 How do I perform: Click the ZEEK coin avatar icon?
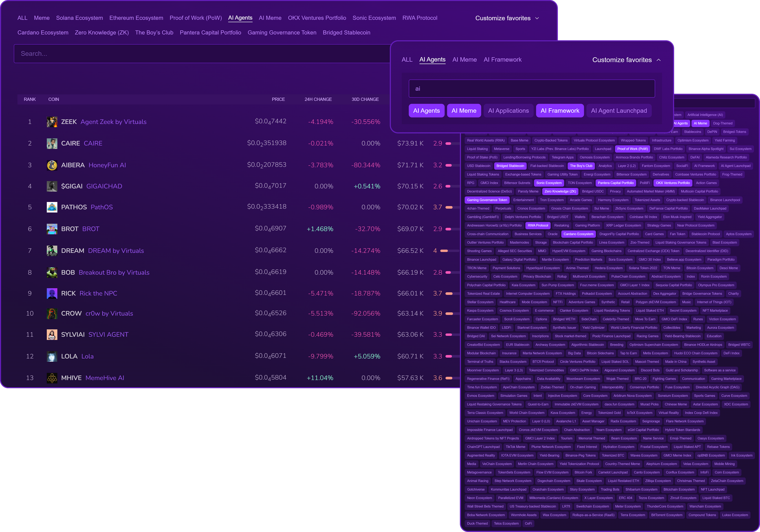tap(52, 122)
